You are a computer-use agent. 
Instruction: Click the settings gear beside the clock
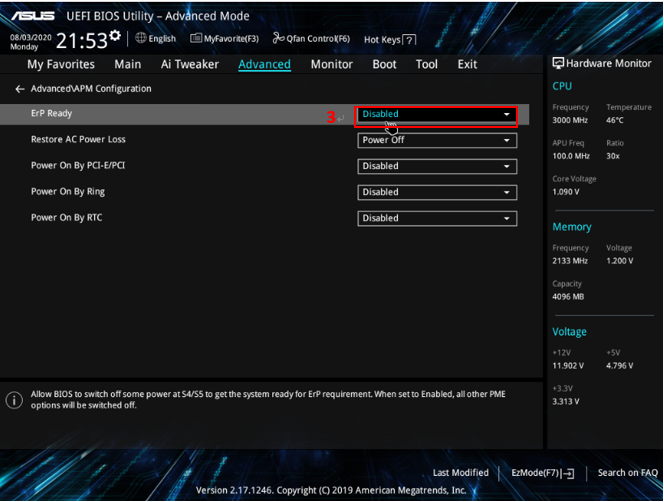click(x=115, y=37)
